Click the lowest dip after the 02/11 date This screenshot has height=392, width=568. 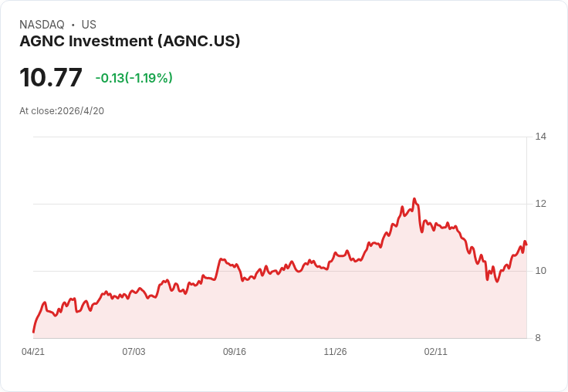click(x=497, y=282)
